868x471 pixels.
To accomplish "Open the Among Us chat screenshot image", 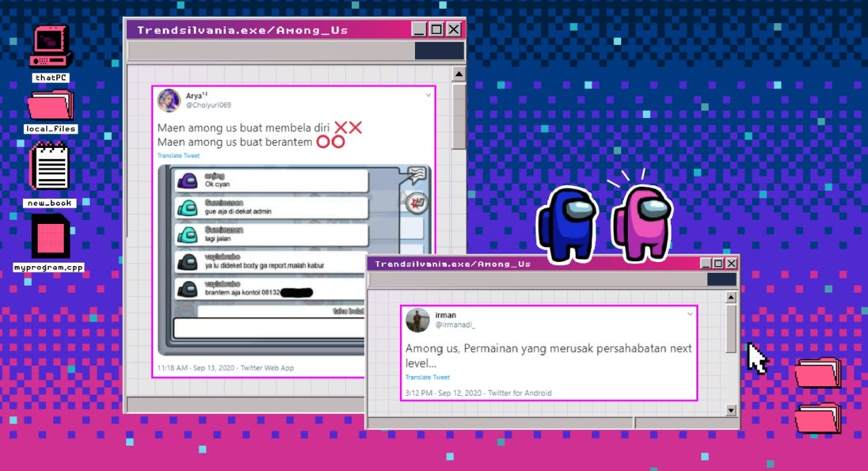I will (x=294, y=260).
